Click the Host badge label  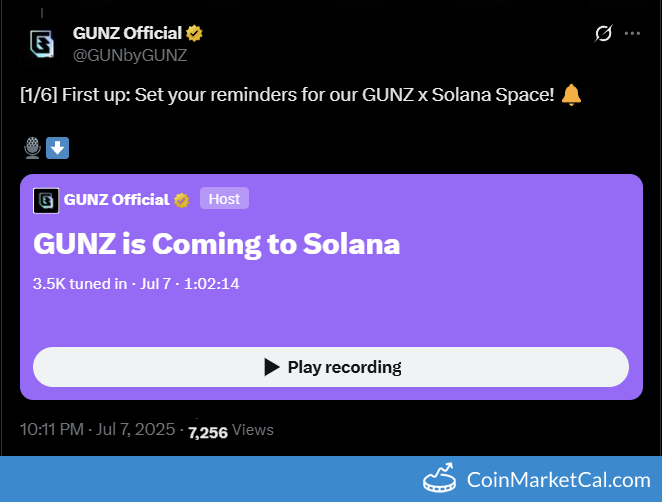(x=224, y=199)
